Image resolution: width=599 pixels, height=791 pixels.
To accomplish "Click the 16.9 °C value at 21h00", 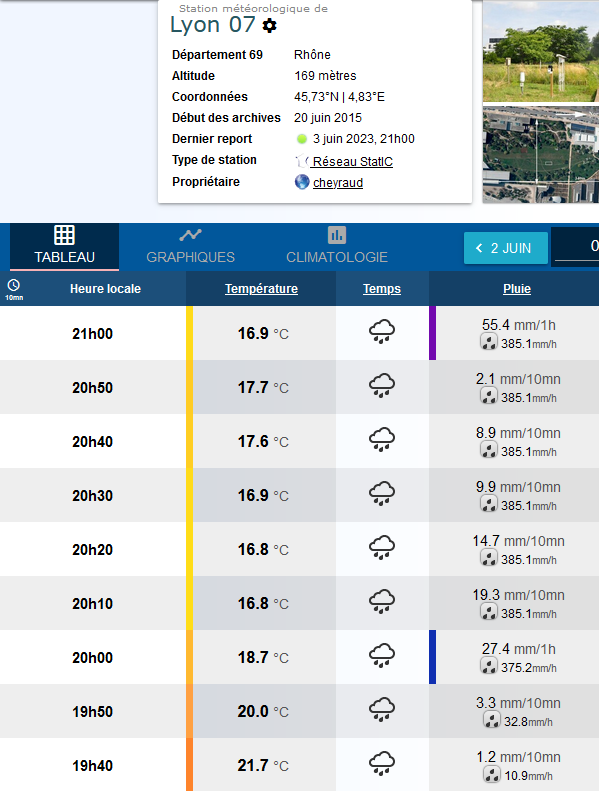I will click(x=263, y=333).
